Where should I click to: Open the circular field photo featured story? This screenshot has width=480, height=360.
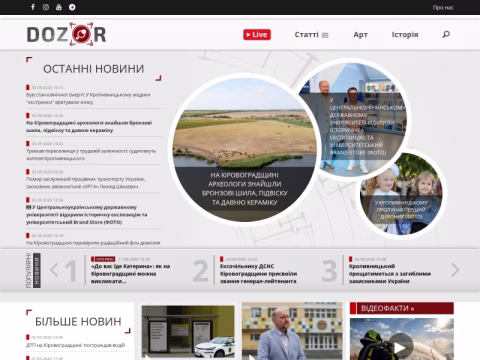tap(244, 150)
